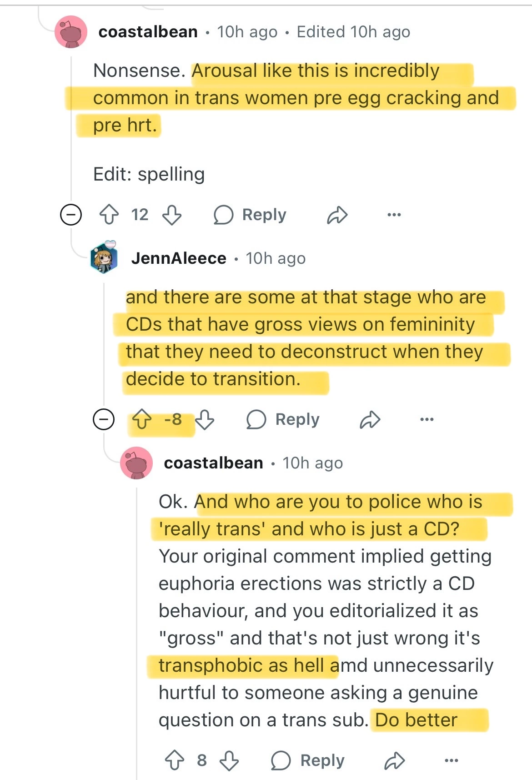Viewport: 532px width, 780px height.
Task: Downvote JennAleece's comment with -8 score
Action: pos(205,419)
